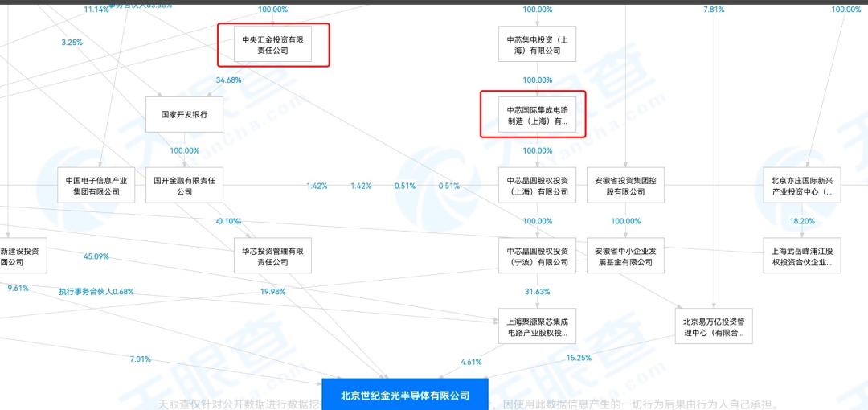Image resolution: width=868 pixels, height=410 pixels.
Task: Click the 7.01% share label
Action: coord(140,359)
